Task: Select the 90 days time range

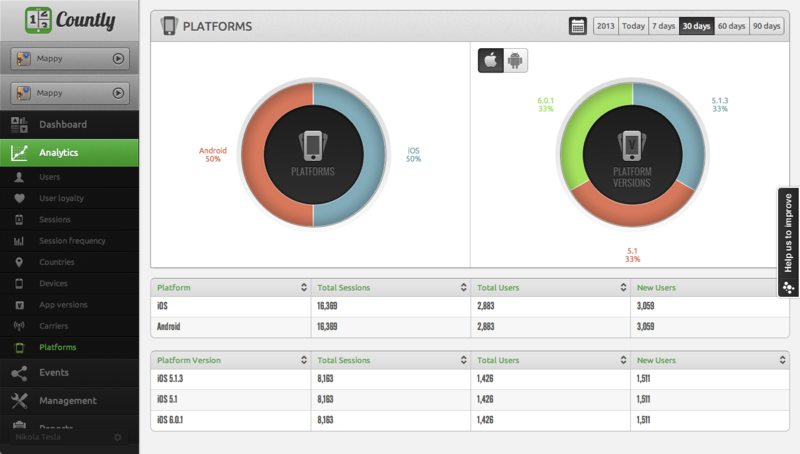Action: pyautogui.click(x=767, y=26)
